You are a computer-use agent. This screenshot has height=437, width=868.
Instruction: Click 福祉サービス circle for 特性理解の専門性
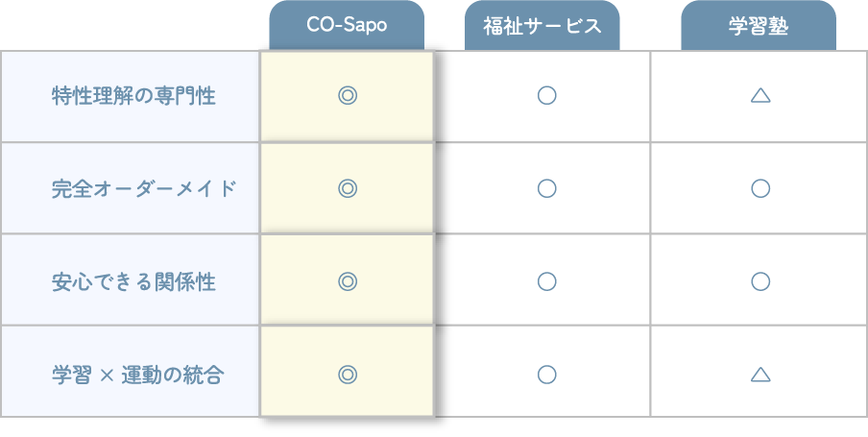point(547,96)
